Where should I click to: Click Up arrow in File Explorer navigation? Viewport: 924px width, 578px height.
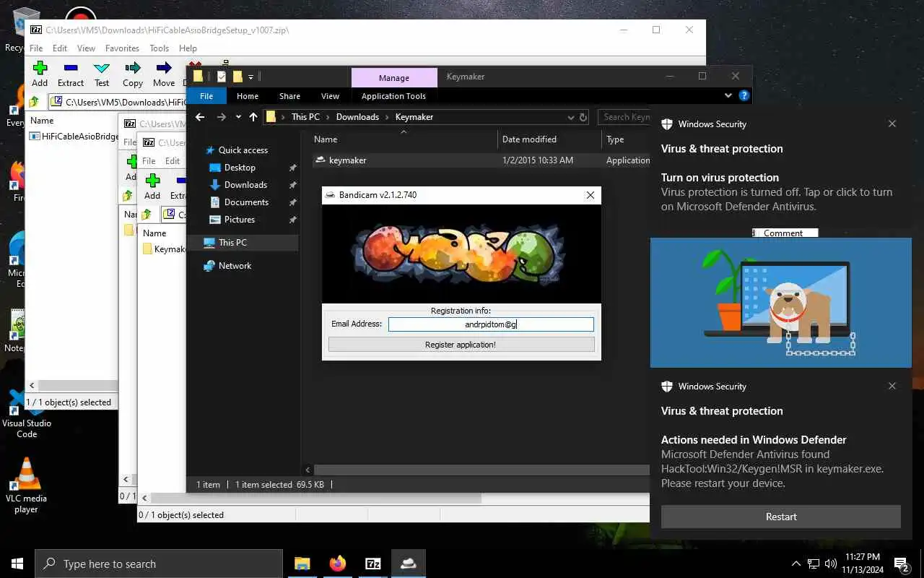[253, 117]
